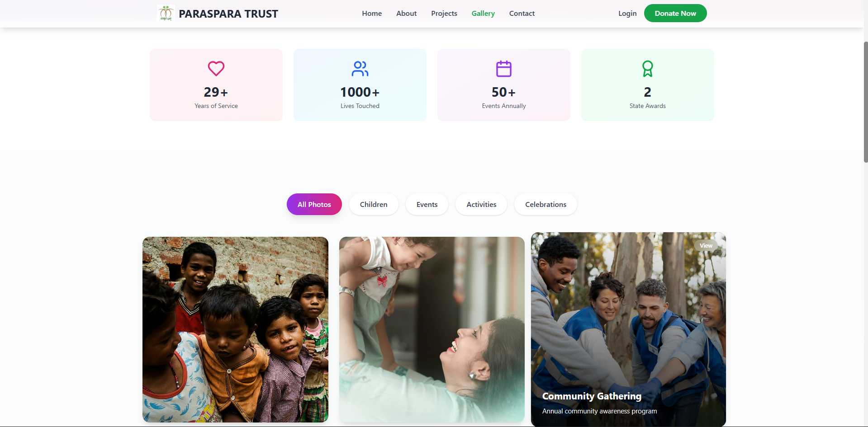The image size is (868, 427).
Task: Click the heart icon above Years of Service
Action: click(216, 69)
